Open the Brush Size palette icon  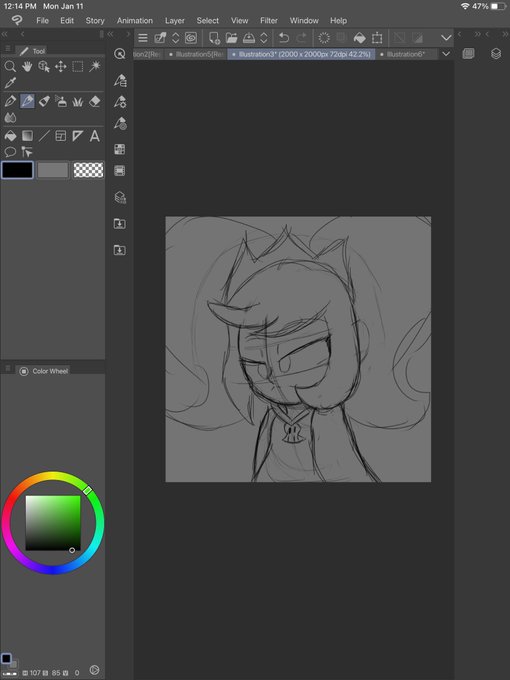coord(120,124)
